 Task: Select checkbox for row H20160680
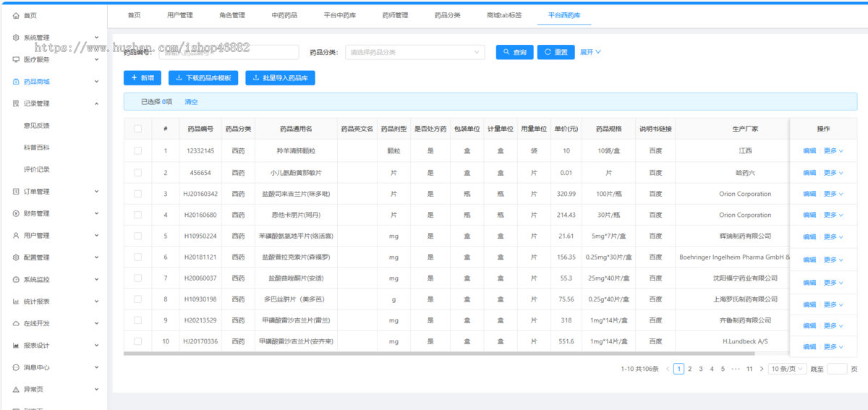pos(137,215)
